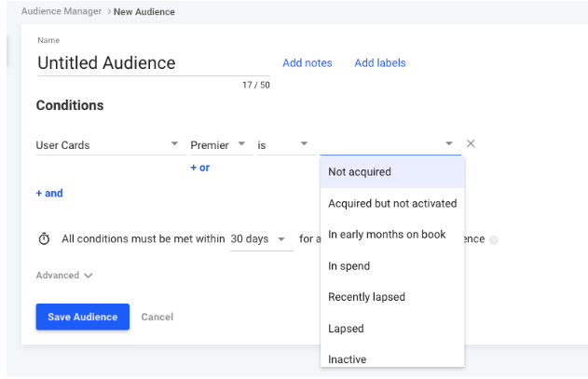Viewport: 588px width, 379px height.
Task: Pick the 'Lapsed' option
Action: (392, 329)
